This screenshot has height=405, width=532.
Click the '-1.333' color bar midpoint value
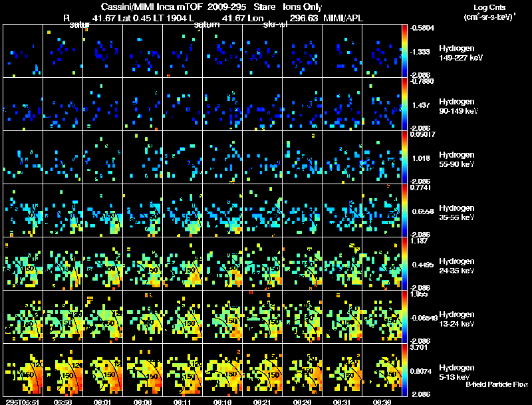click(x=420, y=52)
